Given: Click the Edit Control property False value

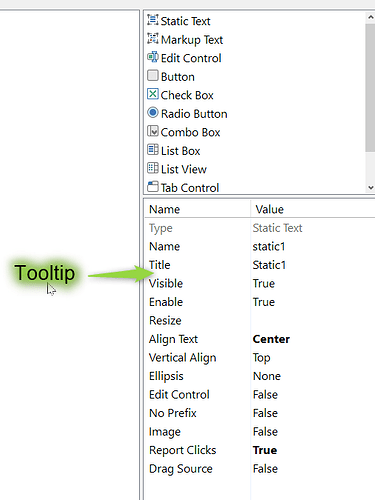Looking at the screenshot, I should pos(265,395).
